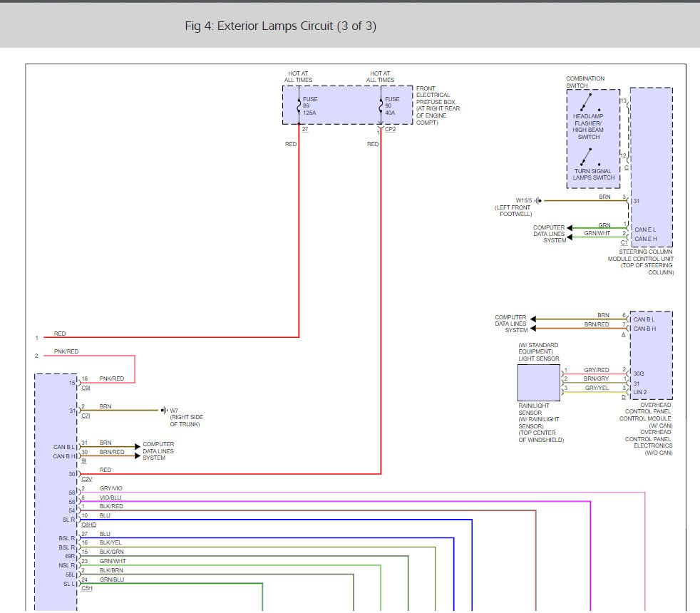Click the COMBINATION SWITCH label
The image size is (700, 613).
(x=585, y=82)
